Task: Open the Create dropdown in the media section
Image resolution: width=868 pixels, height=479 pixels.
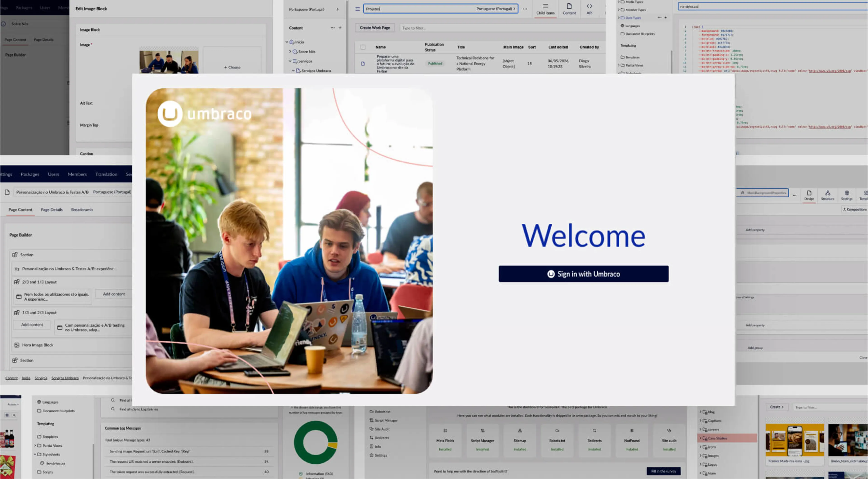Action: click(x=777, y=407)
